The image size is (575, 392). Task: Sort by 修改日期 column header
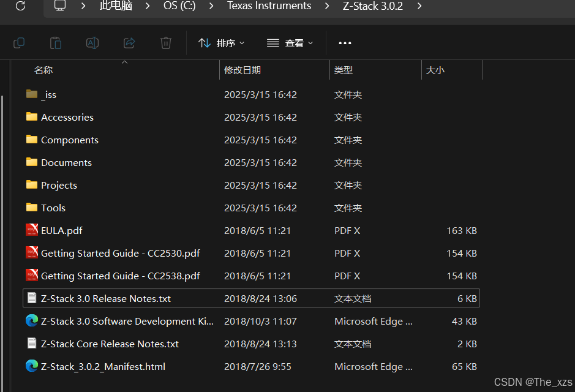[x=242, y=70]
